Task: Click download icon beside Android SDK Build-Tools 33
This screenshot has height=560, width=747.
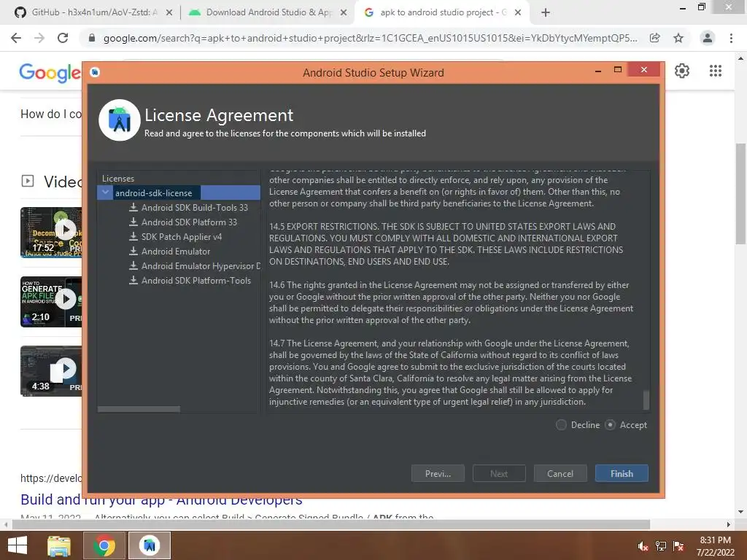Action: click(x=133, y=207)
